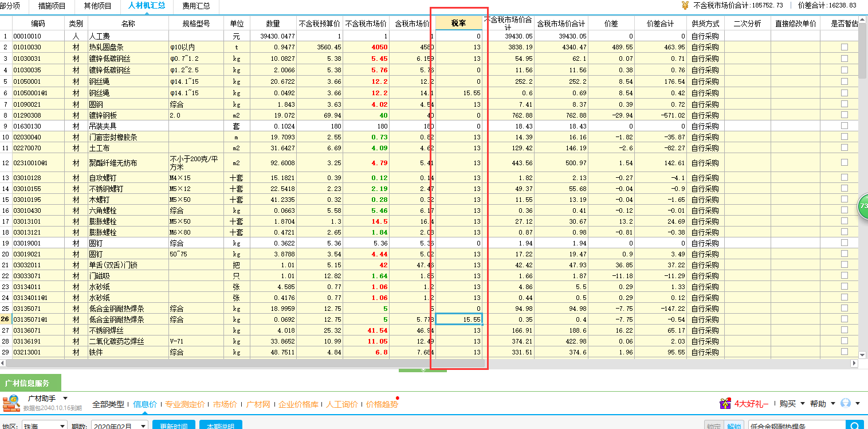Screen dimensions: 868x429
Task: Tick 是否暂估 checkbox for 聚酯纤维无纺布
Action: click(845, 162)
